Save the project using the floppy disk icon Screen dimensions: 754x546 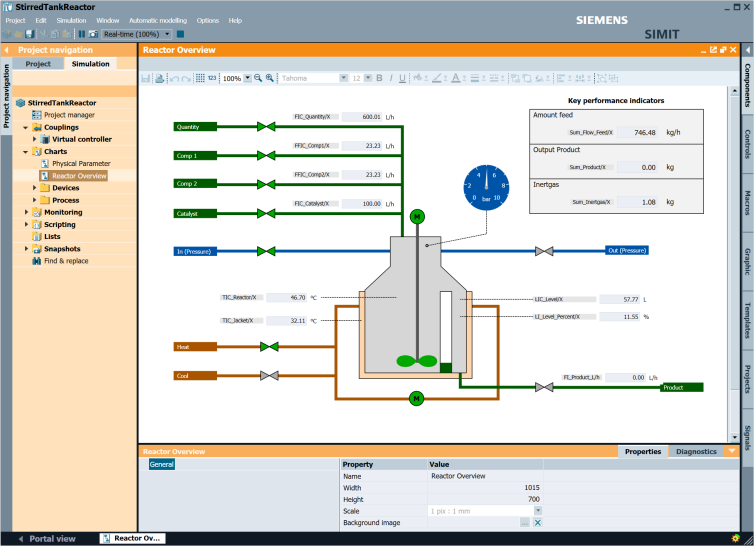[30, 34]
